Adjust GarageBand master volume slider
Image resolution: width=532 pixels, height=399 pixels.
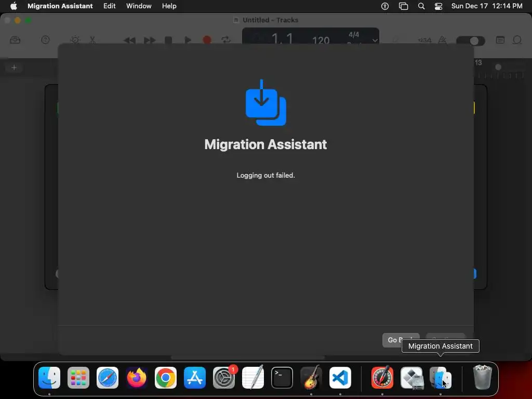[x=471, y=41]
